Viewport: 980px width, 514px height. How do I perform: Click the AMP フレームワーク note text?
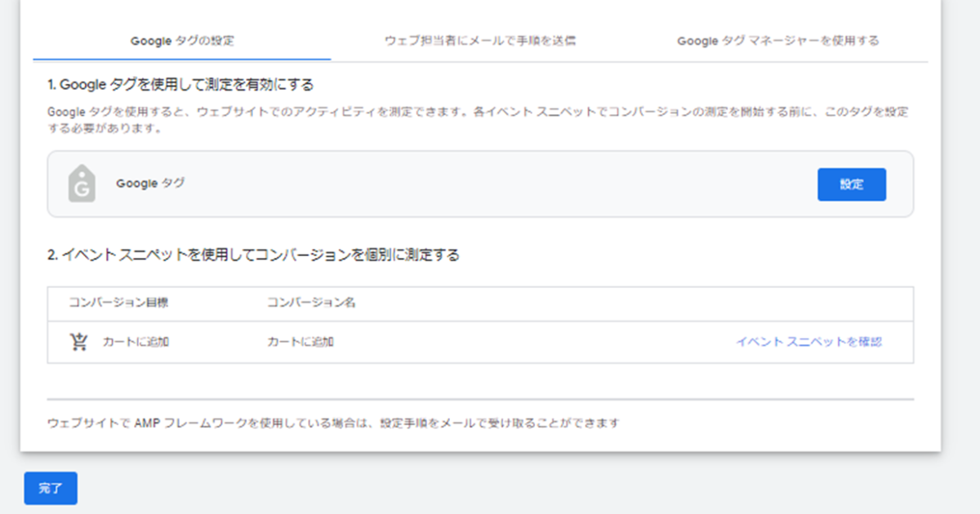tap(333, 423)
